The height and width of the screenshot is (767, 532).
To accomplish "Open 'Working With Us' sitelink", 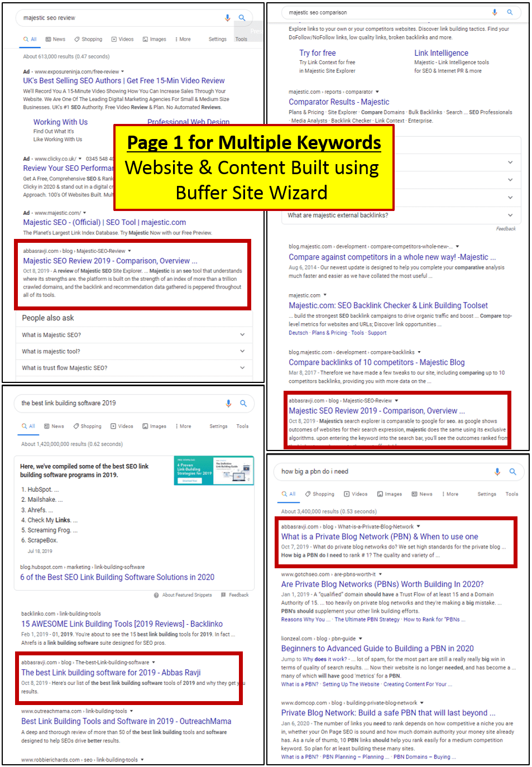I will coord(60,122).
